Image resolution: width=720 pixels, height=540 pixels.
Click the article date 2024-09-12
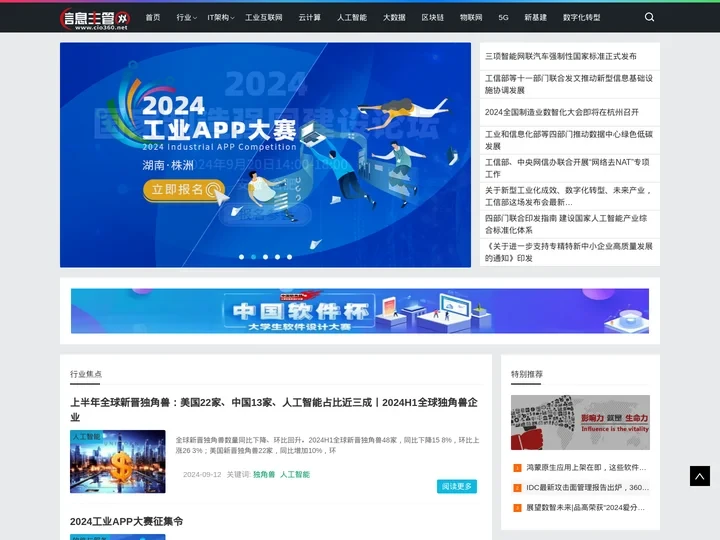click(202, 474)
